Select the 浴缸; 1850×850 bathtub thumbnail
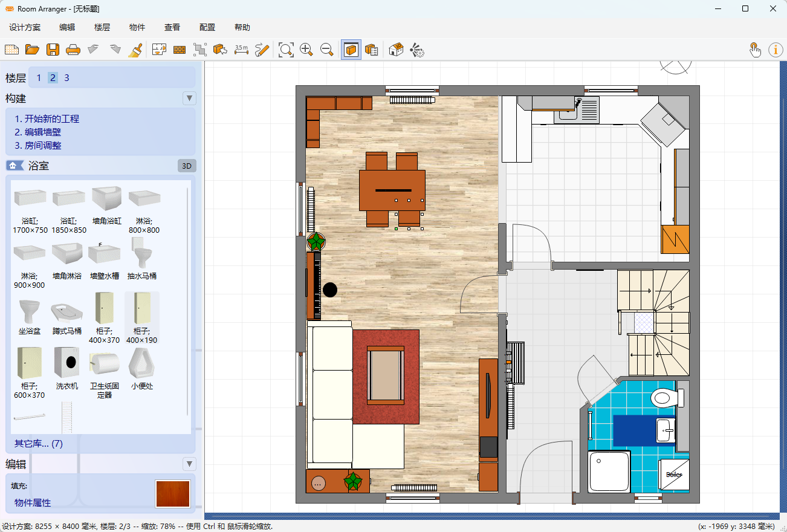This screenshot has height=532, width=787. pyautogui.click(x=69, y=210)
